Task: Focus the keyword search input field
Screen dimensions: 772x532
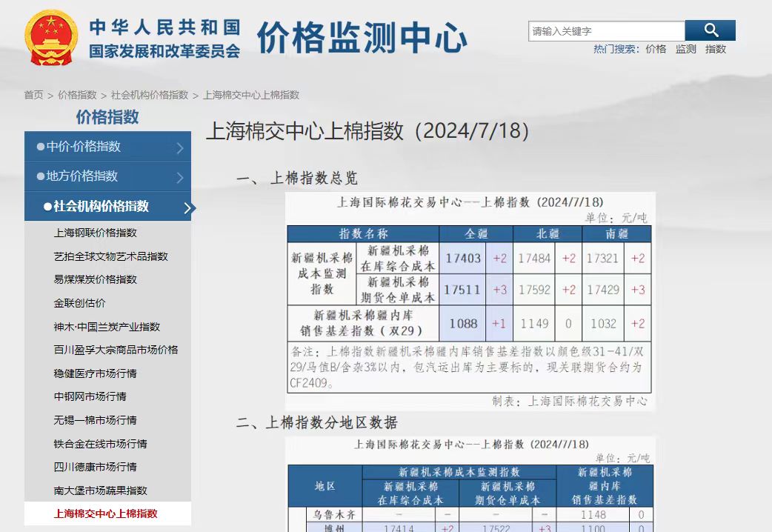Action: 606,31
